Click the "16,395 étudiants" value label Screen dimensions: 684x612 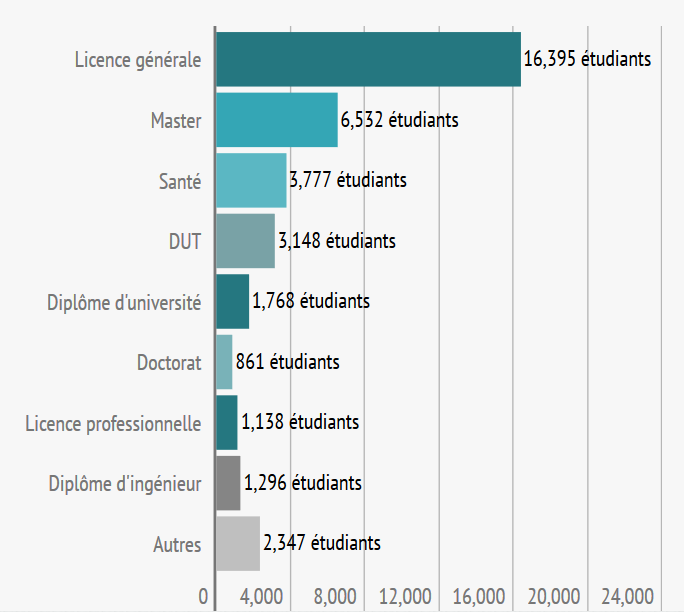pyautogui.click(x=587, y=59)
